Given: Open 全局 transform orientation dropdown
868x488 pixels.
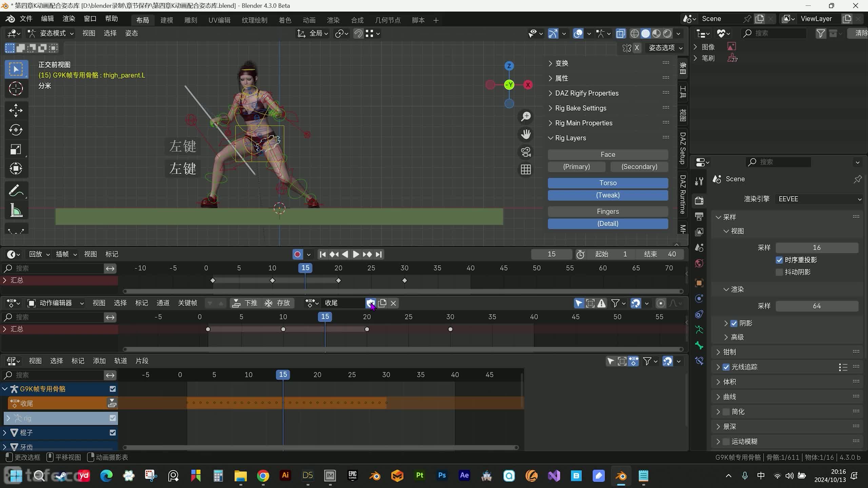Looking at the screenshot, I should pos(313,33).
